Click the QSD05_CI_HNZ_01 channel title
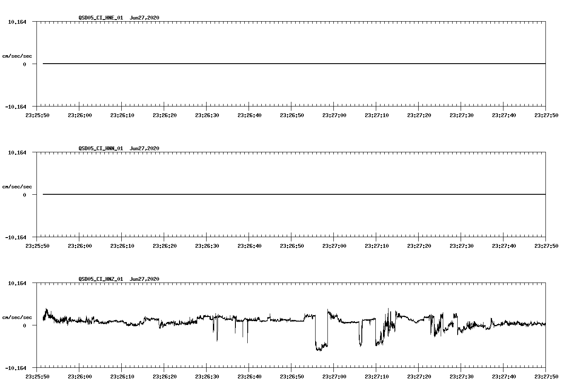The width and height of the screenshot is (576, 392). click(101, 279)
